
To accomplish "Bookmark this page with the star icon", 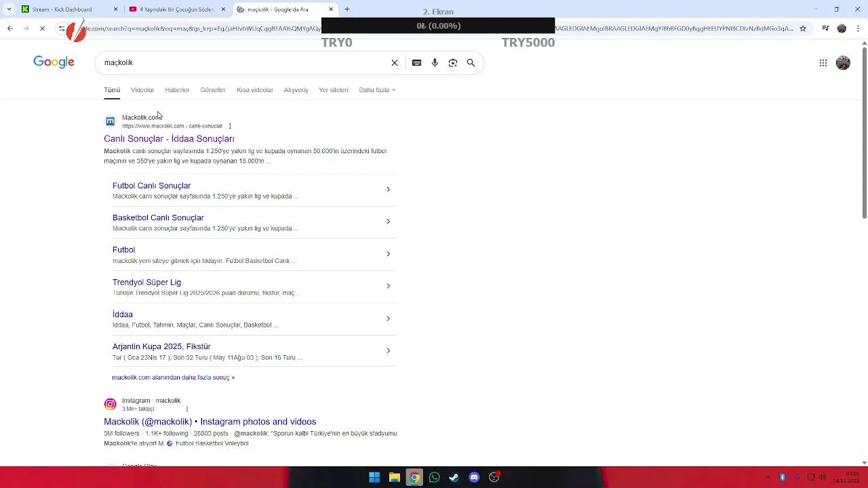I will pos(803,28).
